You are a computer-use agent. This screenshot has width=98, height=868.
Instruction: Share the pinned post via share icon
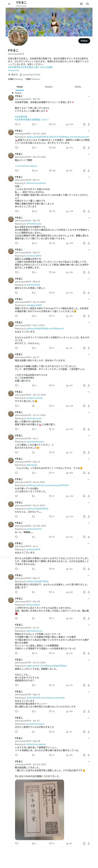pyautogui.click(x=89, y=124)
